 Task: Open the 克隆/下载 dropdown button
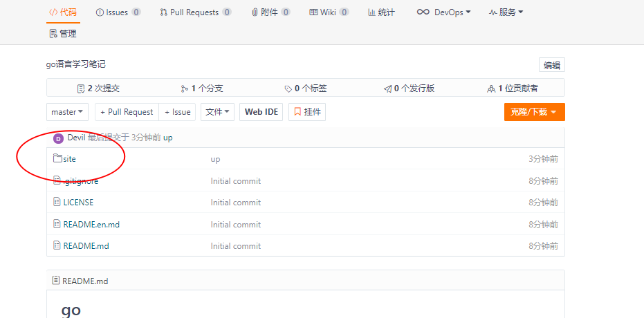(534, 112)
